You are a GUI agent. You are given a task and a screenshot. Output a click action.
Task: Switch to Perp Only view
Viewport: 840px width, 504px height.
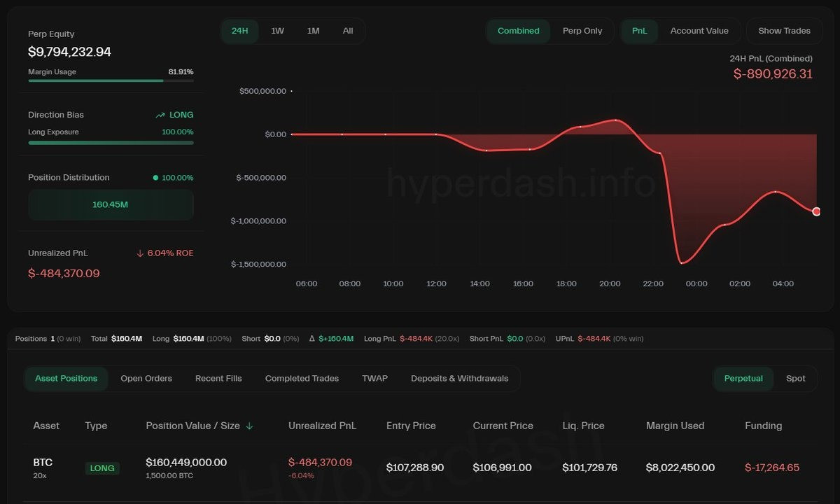point(582,31)
